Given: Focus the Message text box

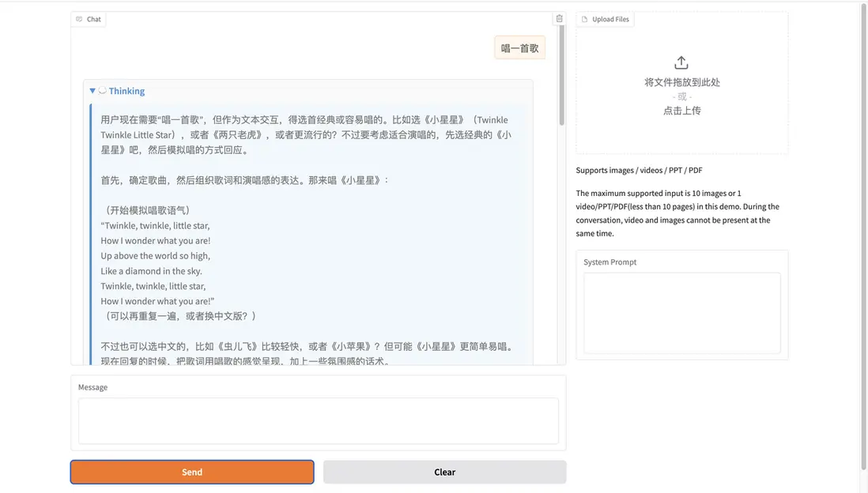Looking at the screenshot, I should click(319, 420).
